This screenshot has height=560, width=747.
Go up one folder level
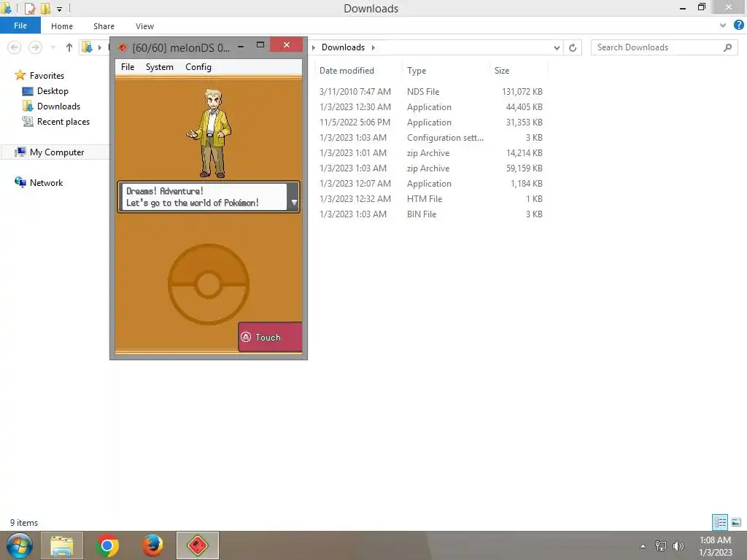coord(69,47)
